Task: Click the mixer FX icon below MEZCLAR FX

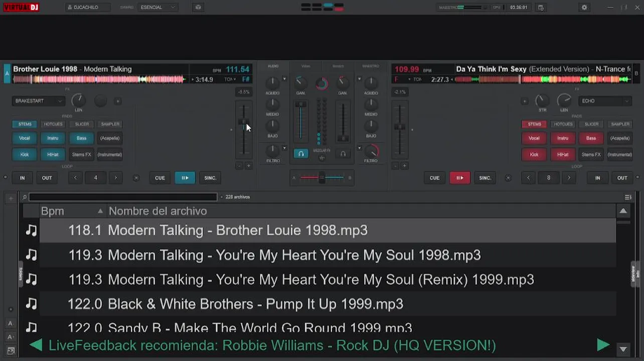Action: click(x=322, y=158)
